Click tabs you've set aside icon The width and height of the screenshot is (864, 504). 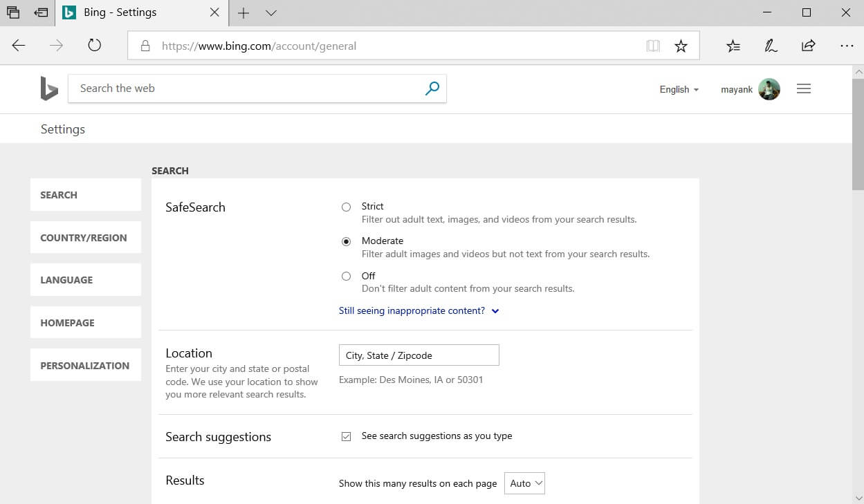(x=12, y=12)
